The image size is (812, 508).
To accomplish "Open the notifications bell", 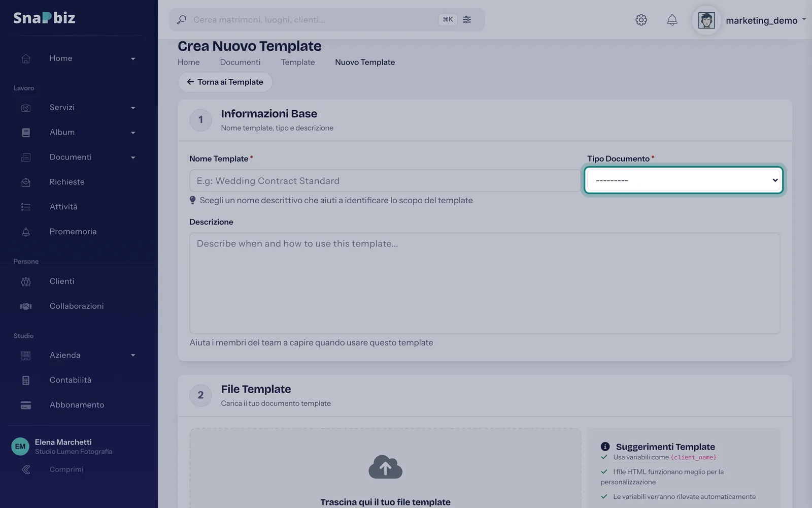I will 672,20.
